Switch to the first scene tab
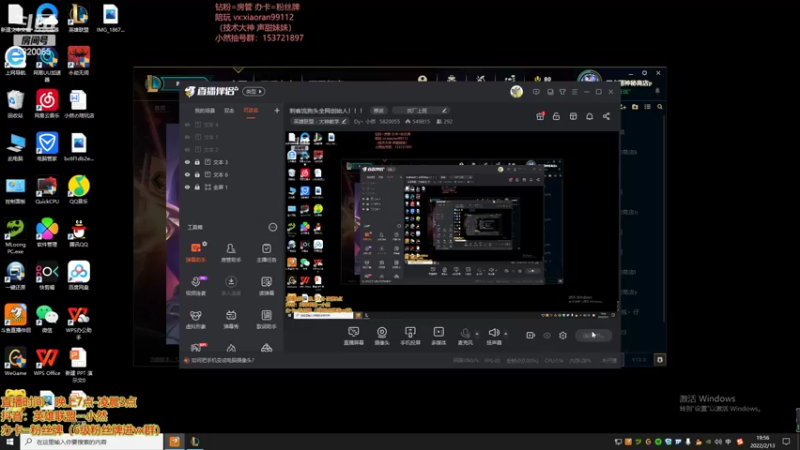 (x=205, y=111)
